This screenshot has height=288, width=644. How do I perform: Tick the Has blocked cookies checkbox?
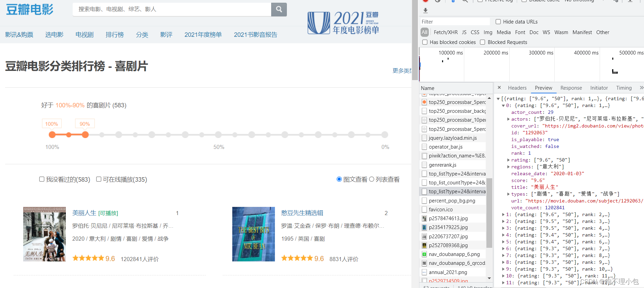click(x=425, y=42)
